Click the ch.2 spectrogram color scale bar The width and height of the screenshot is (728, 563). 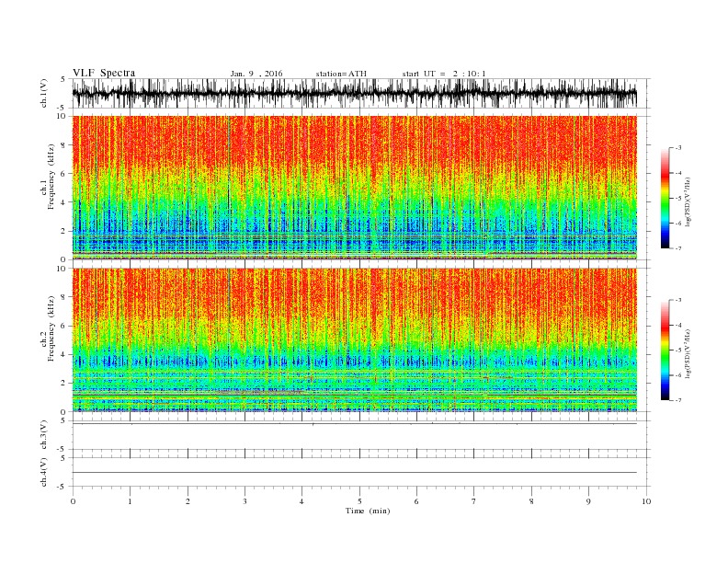[x=665, y=350]
